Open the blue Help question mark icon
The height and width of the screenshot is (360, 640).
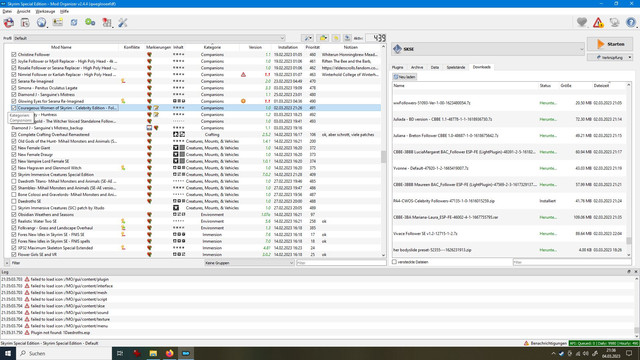[631, 23]
